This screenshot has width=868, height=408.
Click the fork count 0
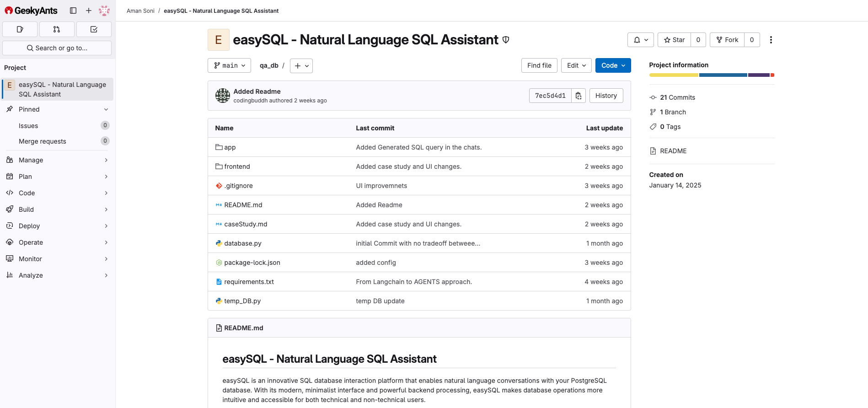tap(752, 40)
